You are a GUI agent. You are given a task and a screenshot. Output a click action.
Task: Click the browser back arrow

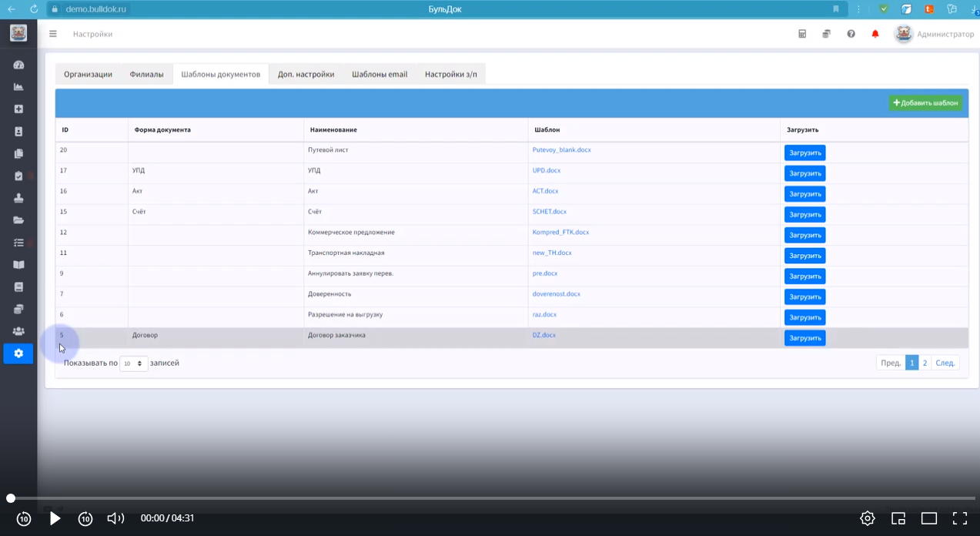coord(11,9)
